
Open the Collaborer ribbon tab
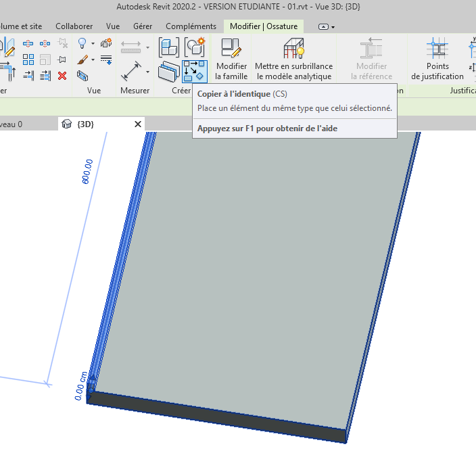74,26
